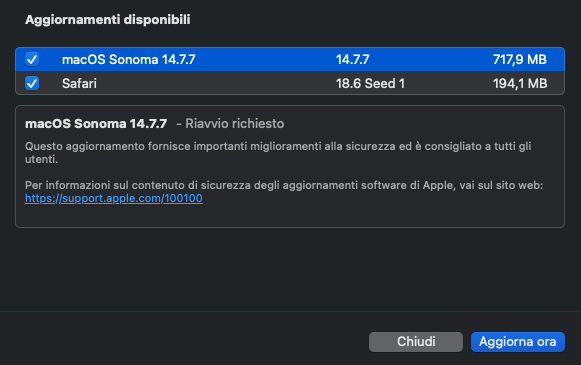The width and height of the screenshot is (581, 365).
Task: Click the Aggiornamenti disponibili heading
Action: pyautogui.click(x=108, y=20)
